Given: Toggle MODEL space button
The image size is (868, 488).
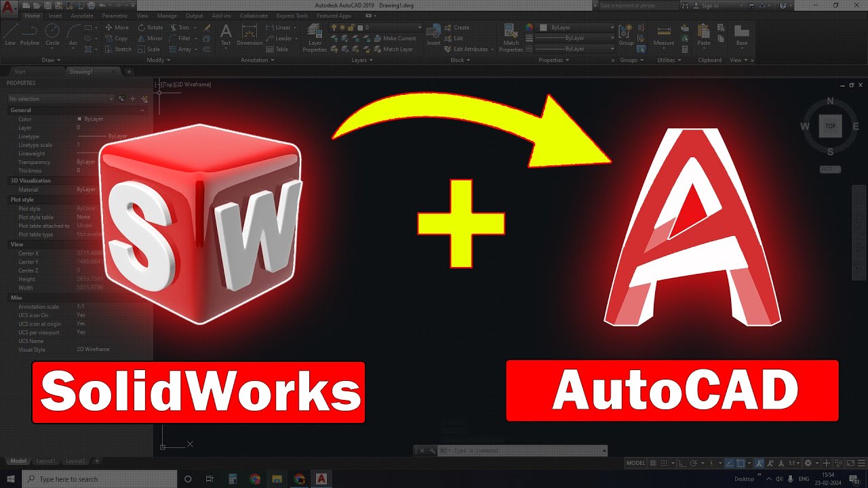Looking at the screenshot, I should coord(635,463).
